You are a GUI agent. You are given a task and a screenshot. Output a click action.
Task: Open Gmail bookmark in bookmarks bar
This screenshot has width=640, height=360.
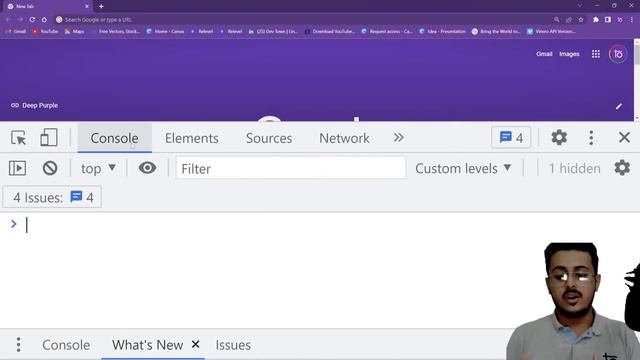coord(16,31)
